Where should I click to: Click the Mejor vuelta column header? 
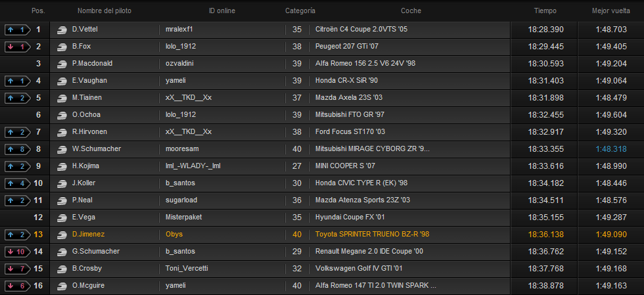(610, 11)
